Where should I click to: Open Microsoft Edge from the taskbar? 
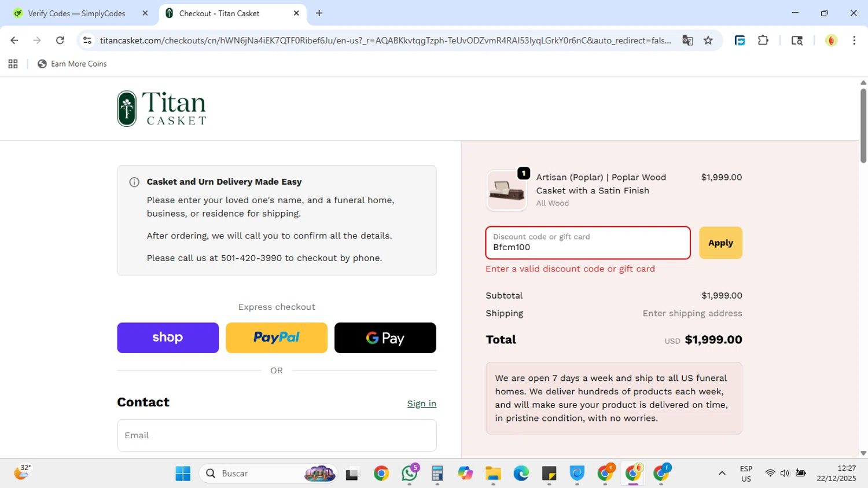(521, 474)
